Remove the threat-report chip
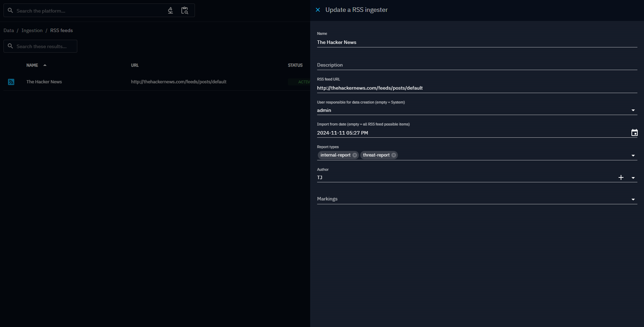The height and width of the screenshot is (327, 644). click(394, 155)
